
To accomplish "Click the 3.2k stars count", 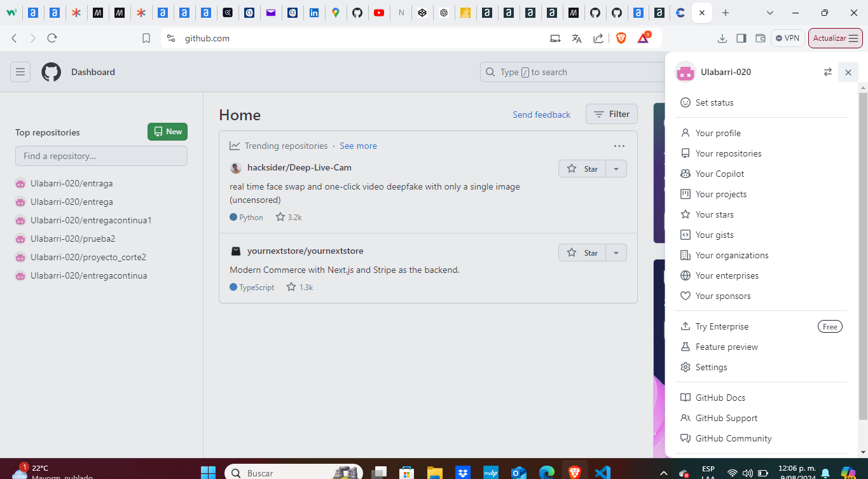I will 289,217.
